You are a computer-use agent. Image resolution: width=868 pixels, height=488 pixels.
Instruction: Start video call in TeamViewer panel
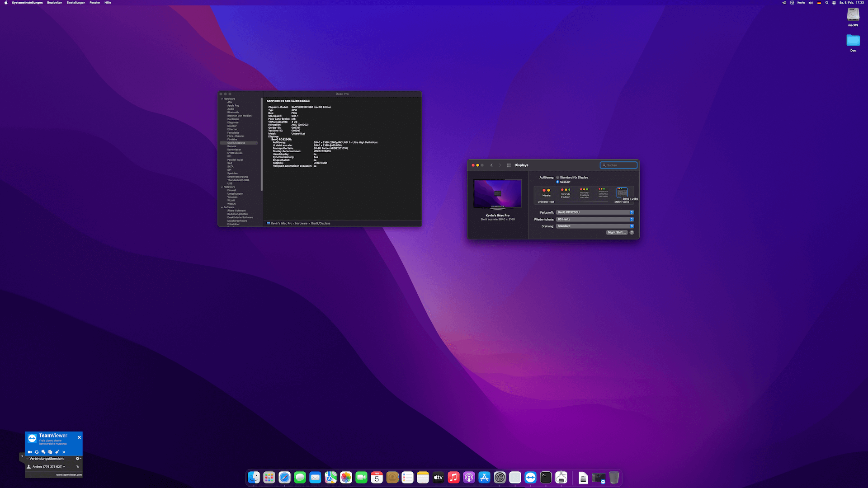coord(30,452)
